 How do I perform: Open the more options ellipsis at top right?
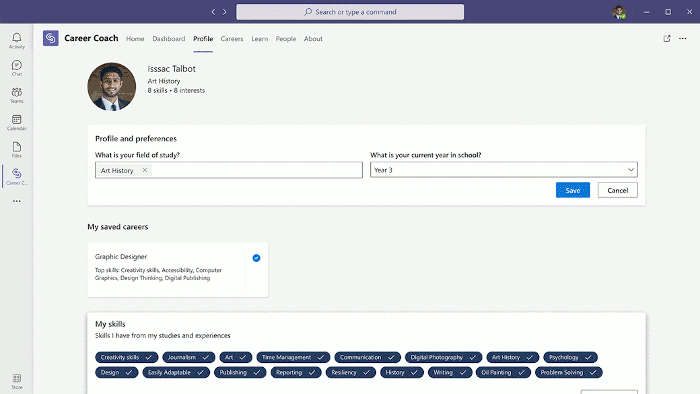683,39
